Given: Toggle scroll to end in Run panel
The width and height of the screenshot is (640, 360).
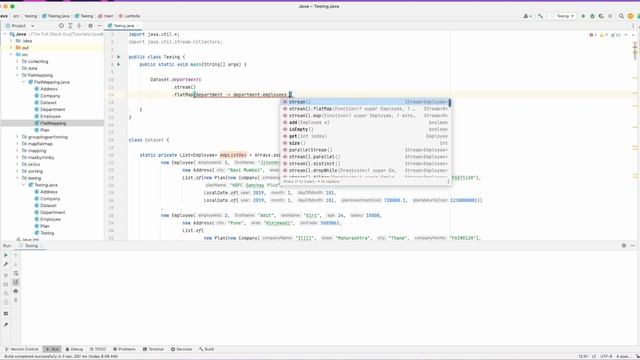Looking at the screenshot, I should (x=16, y=282).
